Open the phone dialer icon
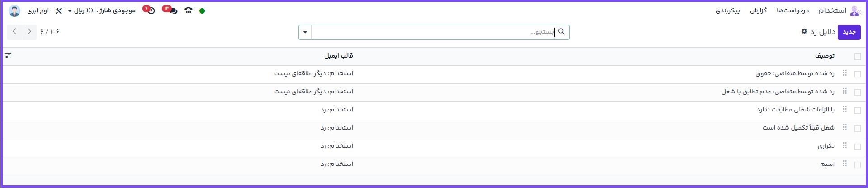 pos(189,11)
